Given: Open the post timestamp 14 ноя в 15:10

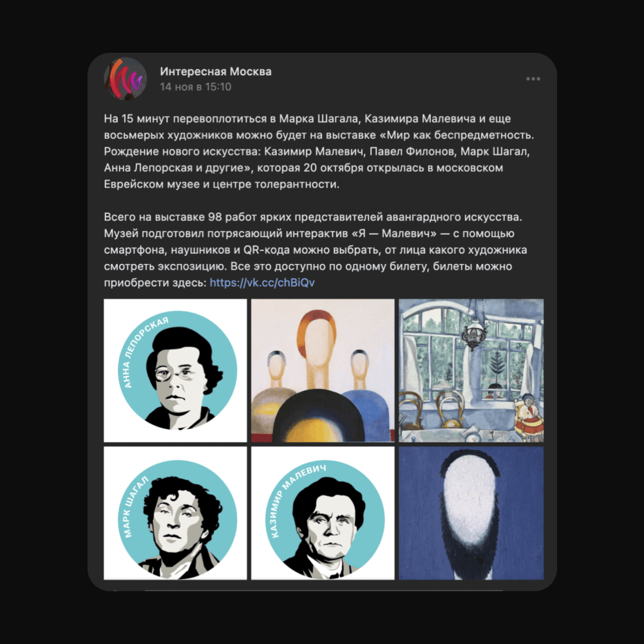Looking at the screenshot, I should point(196,87).
